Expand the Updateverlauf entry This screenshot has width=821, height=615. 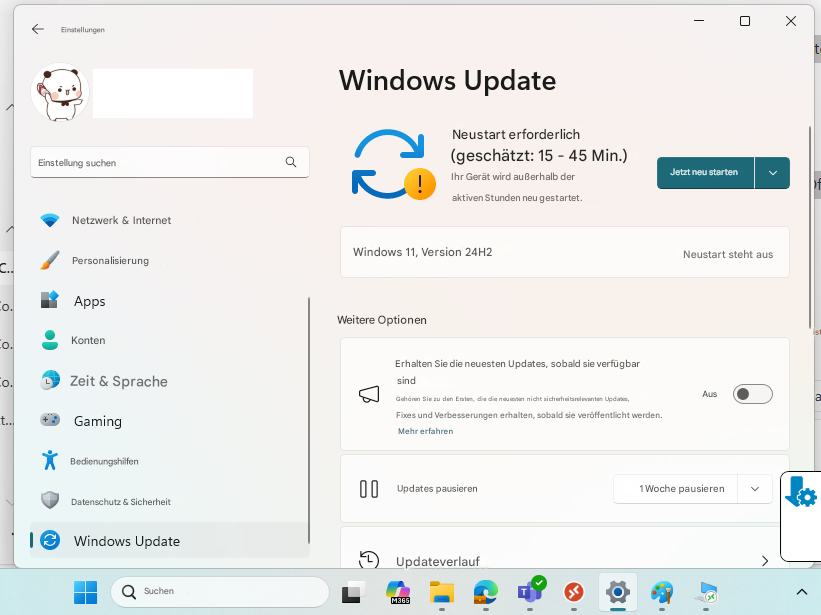(x=764, y=561)
